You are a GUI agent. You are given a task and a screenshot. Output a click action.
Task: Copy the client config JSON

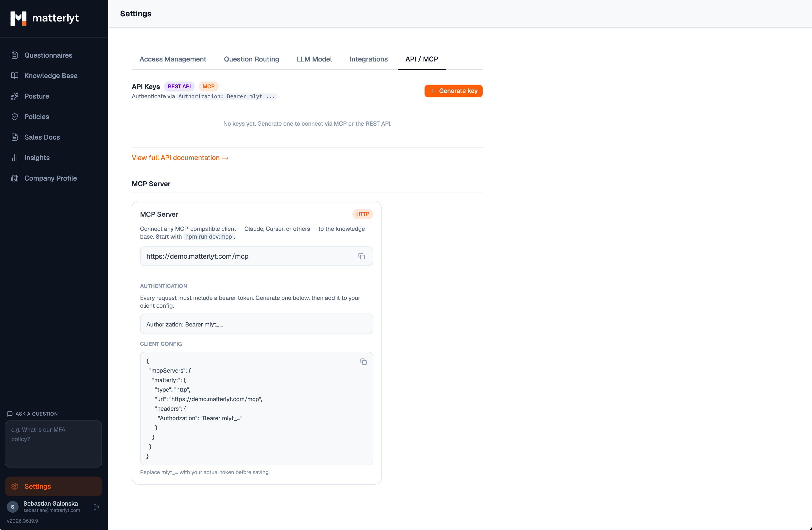coord(363,362)
